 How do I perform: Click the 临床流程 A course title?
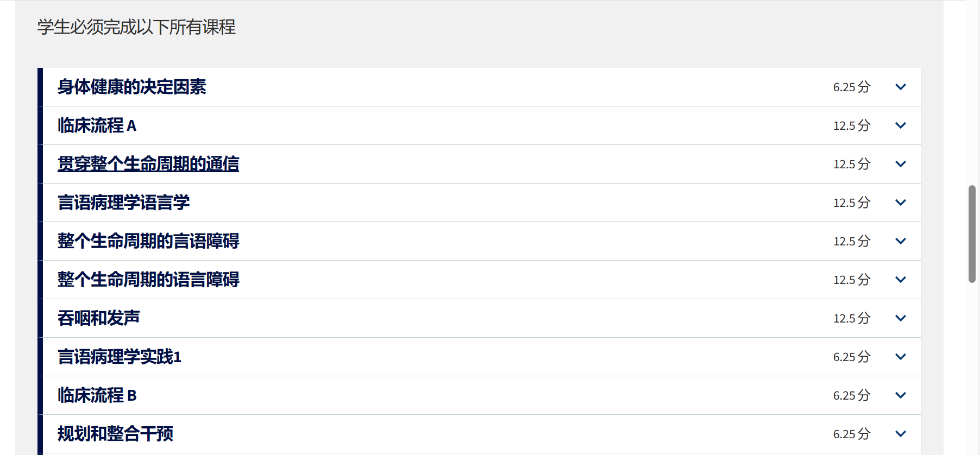97,125
